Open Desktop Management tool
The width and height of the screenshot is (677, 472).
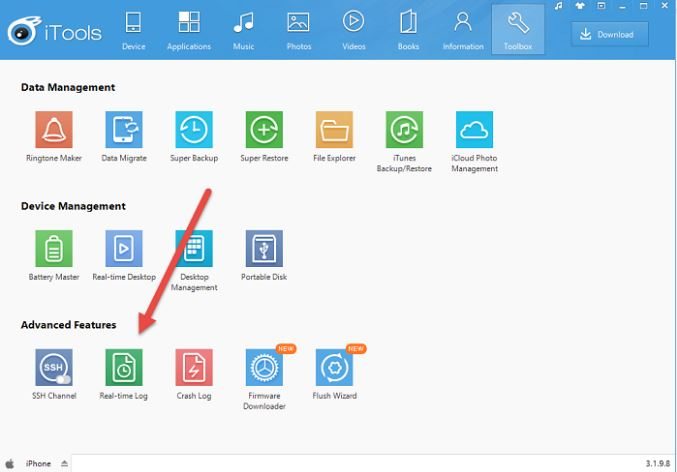coord(194,248)
